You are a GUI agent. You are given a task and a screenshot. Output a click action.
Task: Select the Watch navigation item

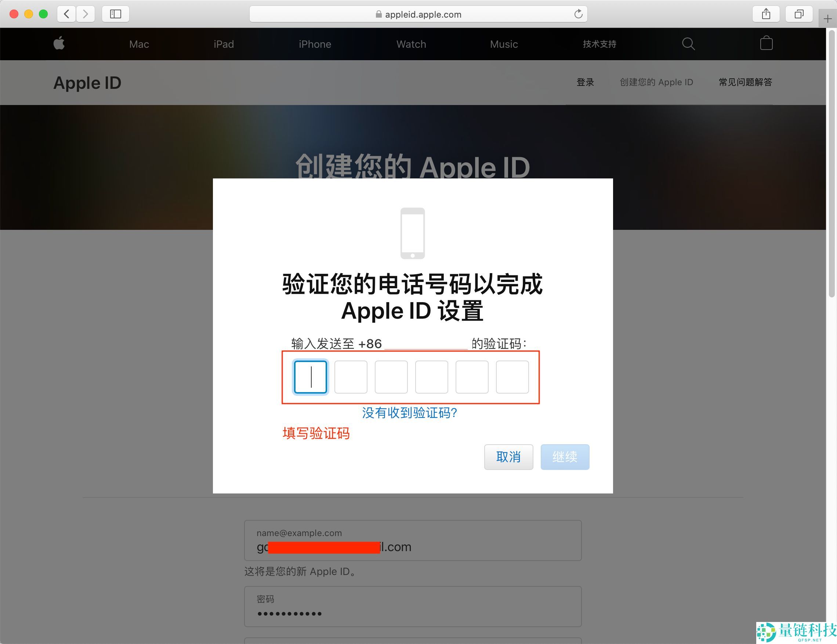pyautogui.click(x=411, y=44)
